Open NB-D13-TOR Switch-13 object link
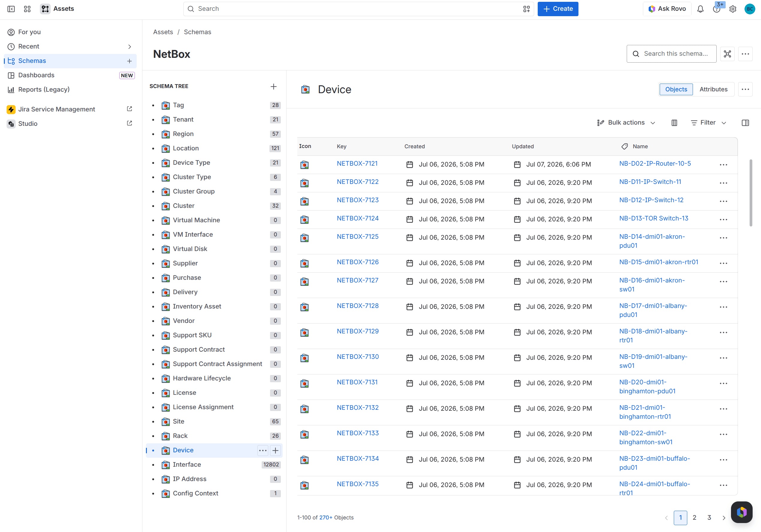Screen dimensions: 761x532 click(x=653, y=219)
